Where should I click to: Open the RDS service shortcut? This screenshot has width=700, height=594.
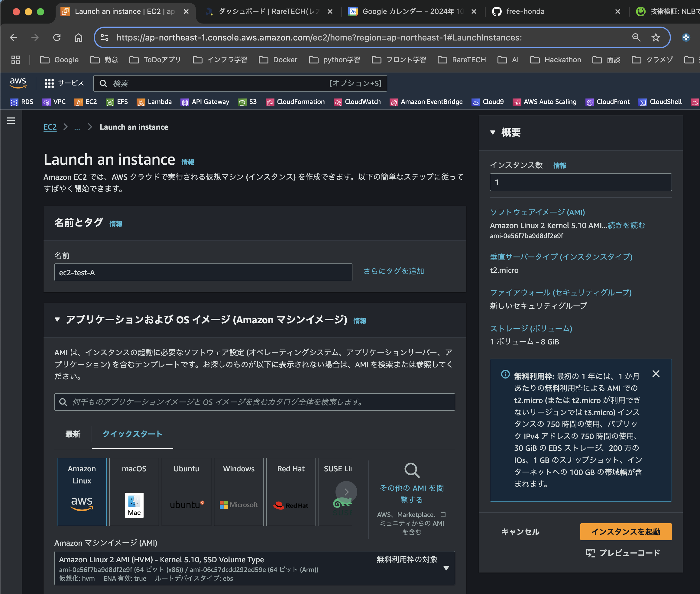point(21,102)
